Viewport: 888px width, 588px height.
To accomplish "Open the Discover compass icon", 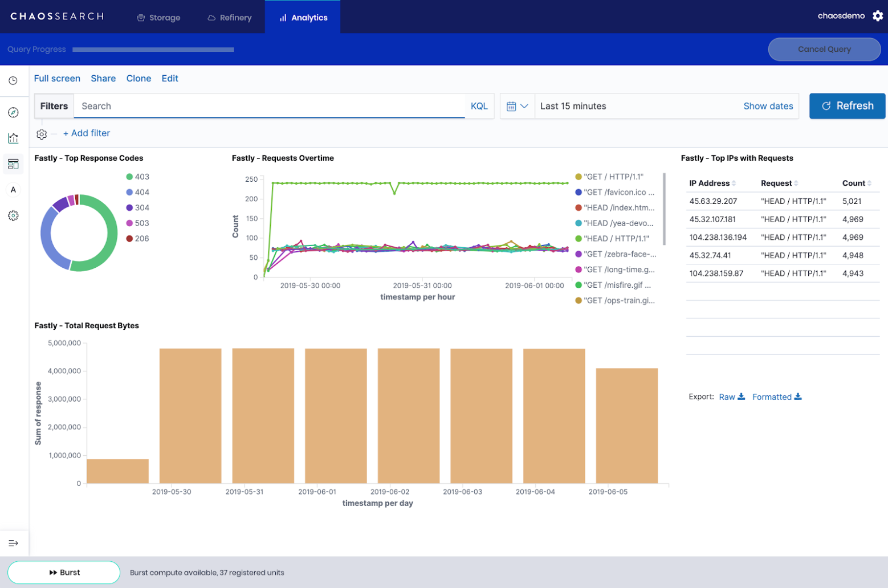I will 13,112.
